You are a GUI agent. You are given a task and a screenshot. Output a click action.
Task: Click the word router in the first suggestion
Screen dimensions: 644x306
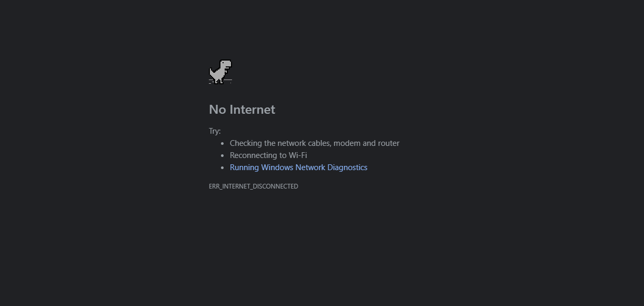[389, 143]
